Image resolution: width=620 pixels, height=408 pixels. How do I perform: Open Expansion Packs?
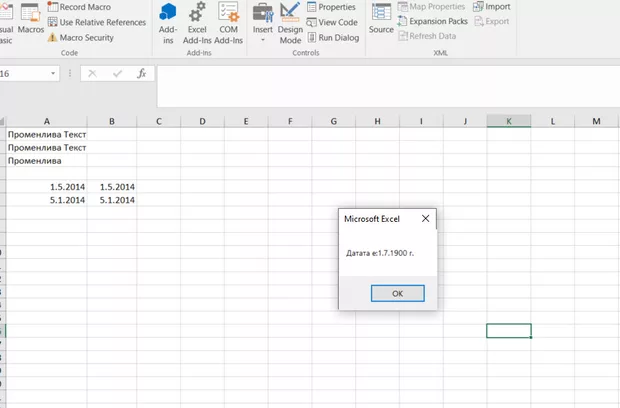pyautogui.click(x=432, y=21)
